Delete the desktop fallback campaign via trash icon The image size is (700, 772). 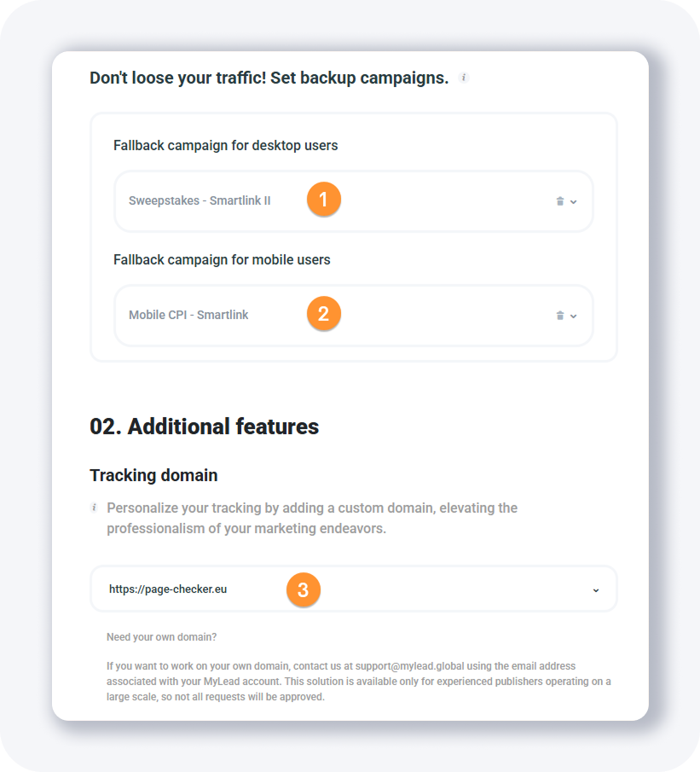560,201
